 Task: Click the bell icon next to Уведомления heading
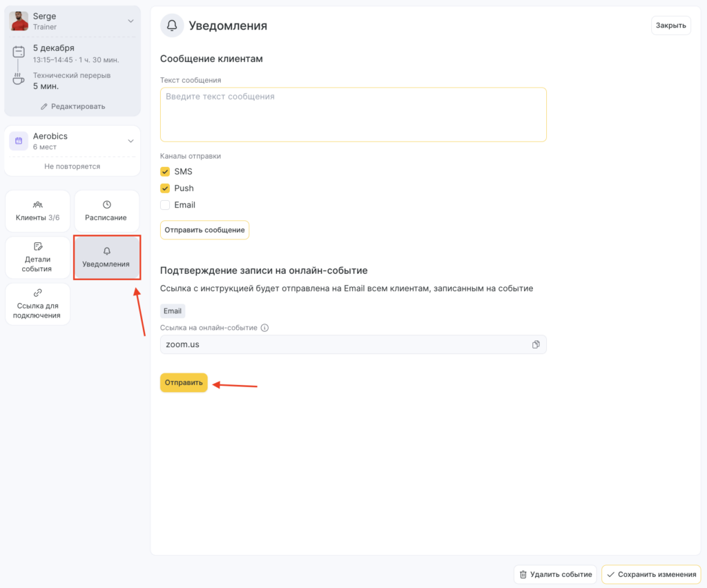point(172,26)
